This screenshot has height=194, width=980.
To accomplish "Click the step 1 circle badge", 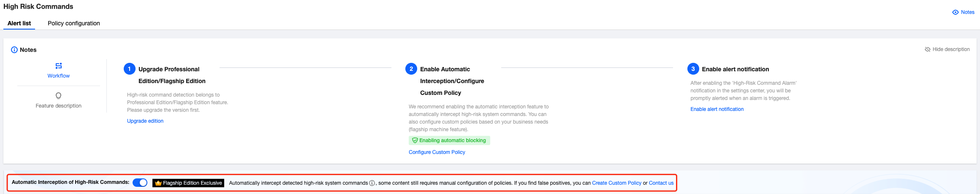I will pos(130,69).
